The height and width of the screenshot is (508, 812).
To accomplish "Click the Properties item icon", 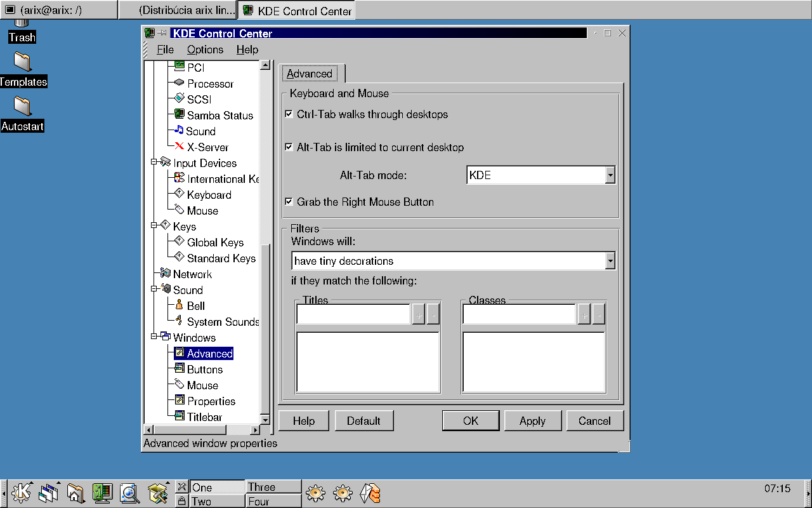I will pyautogui.click(x=179, y=401).
